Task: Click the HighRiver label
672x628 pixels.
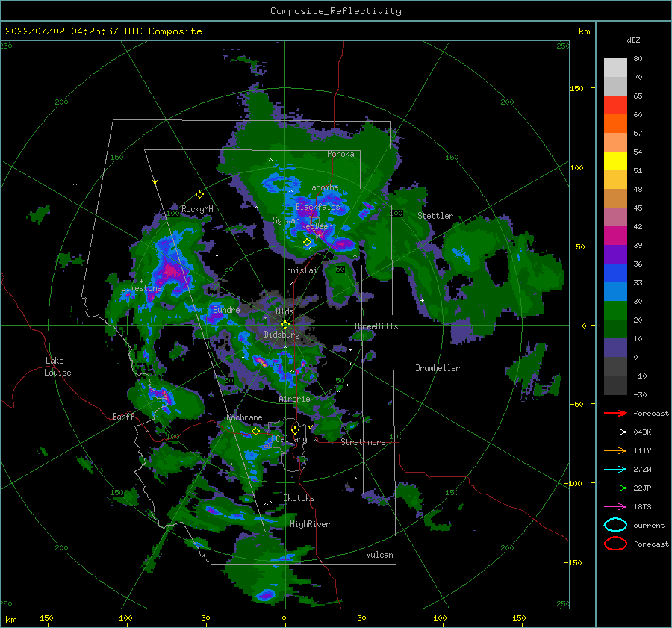Action: click(x=310, y=524)
